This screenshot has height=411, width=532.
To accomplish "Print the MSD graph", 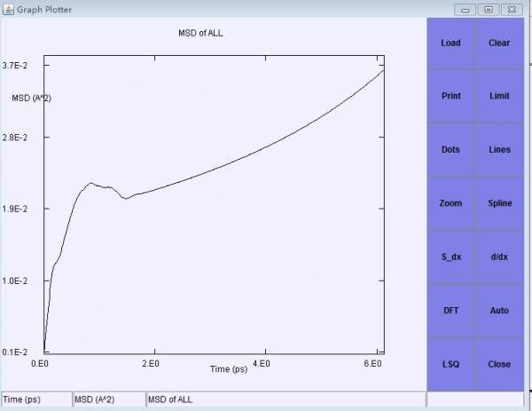I will pos(450,96).
